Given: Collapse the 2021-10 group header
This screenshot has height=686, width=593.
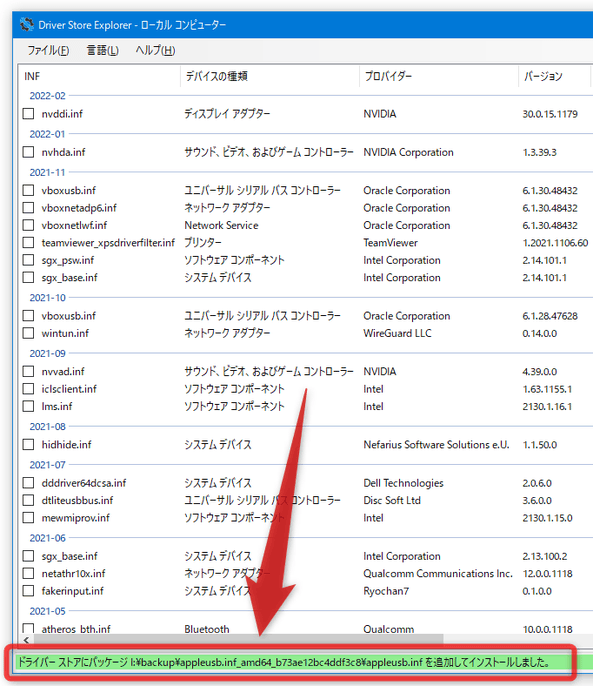Looking at the screenshot, I should 47,298.
